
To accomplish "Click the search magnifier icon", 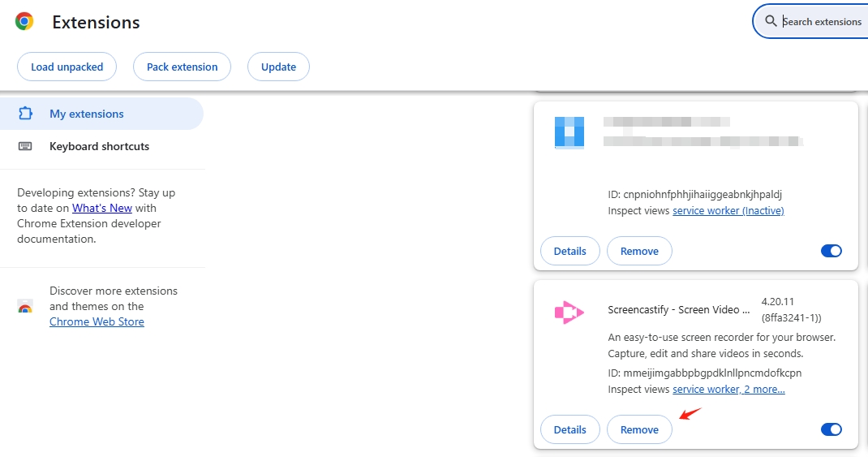I will click(771, 21).
